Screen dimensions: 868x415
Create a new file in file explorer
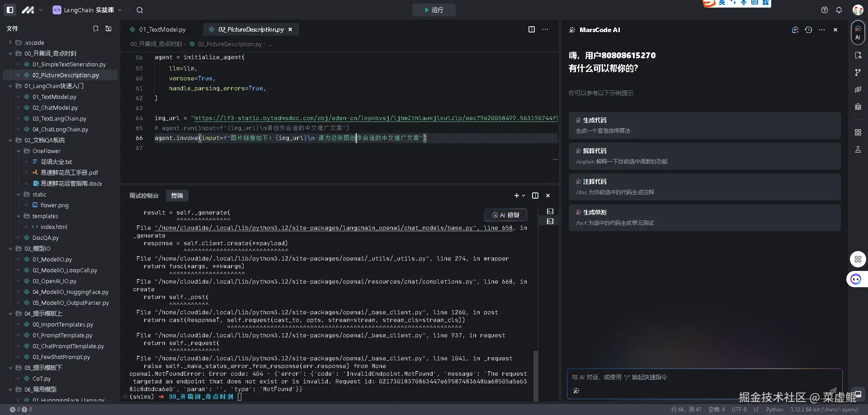96,28
